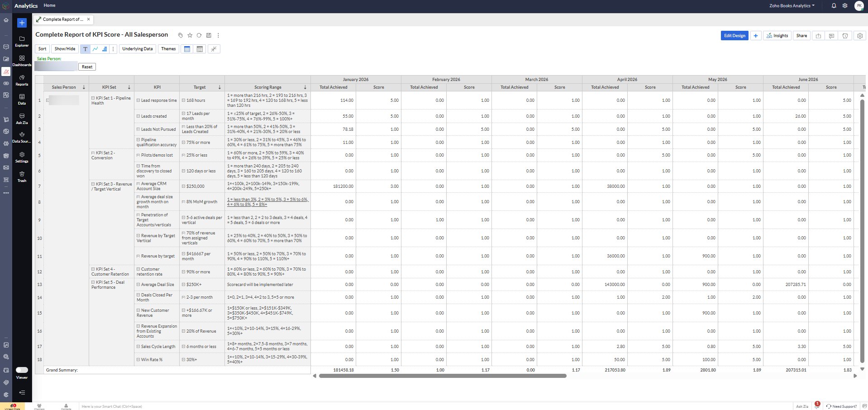Open Zoho Books Analytics workspace dropdown
This screenshot has width=868, height=410.
[792, 6]
